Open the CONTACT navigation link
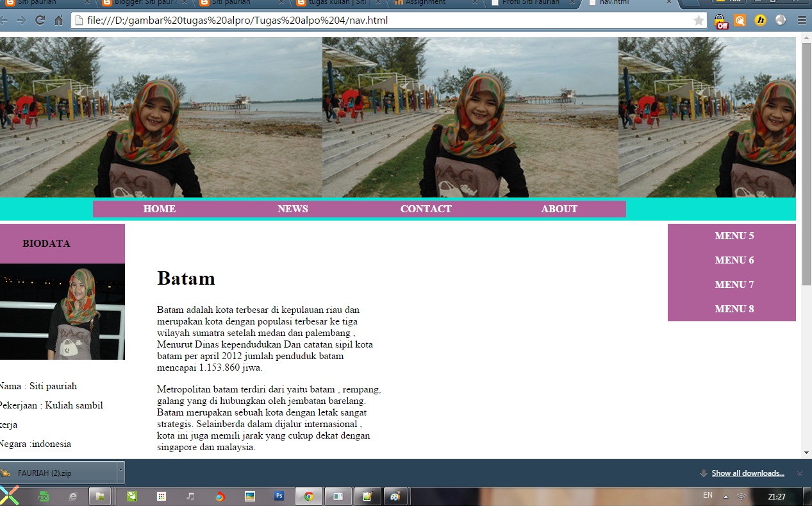The height and width of the screenshot is (513, 812). tap(426, 209)
